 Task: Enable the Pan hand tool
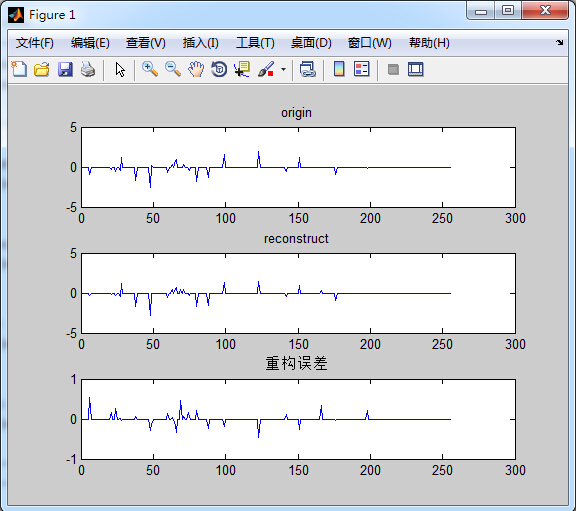(x=196, y=69)
